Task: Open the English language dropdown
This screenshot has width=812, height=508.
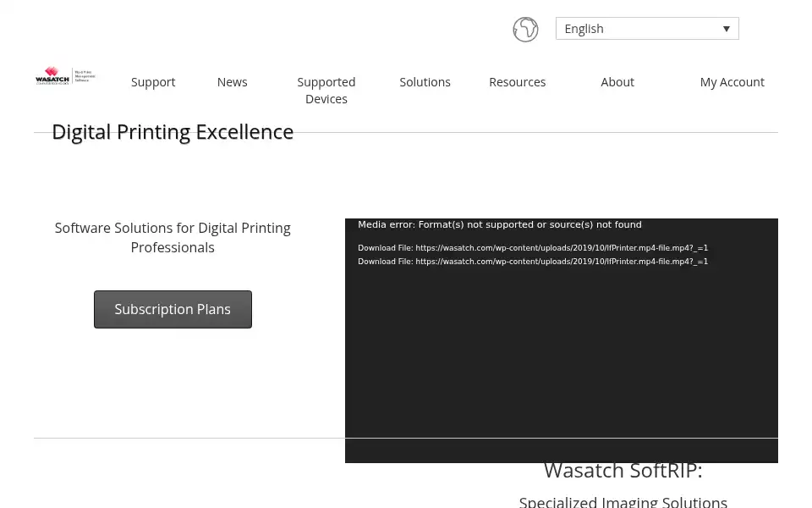Action: coord(647,29)
